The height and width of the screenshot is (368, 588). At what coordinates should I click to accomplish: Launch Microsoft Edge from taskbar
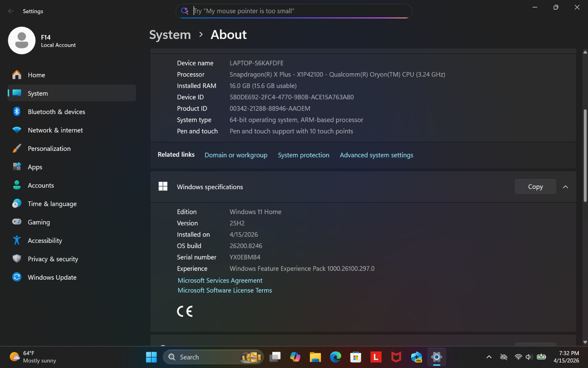pyautogui.click(x=336, y=357)
